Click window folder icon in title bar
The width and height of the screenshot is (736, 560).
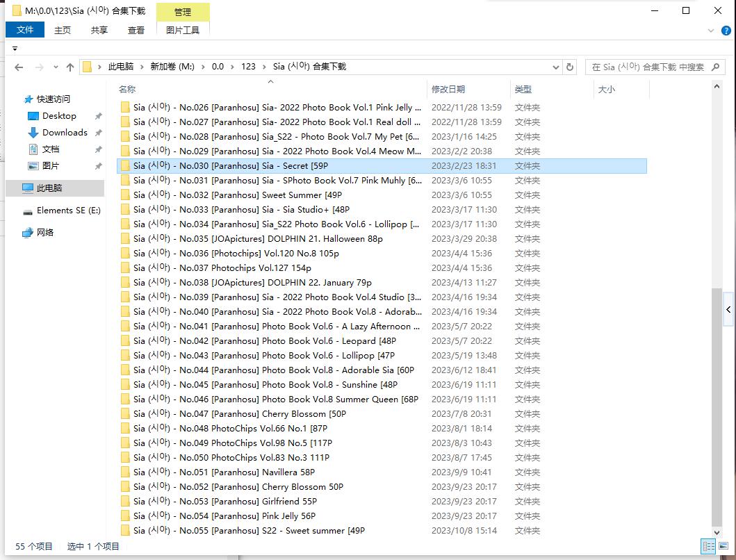tap(17, 10)
